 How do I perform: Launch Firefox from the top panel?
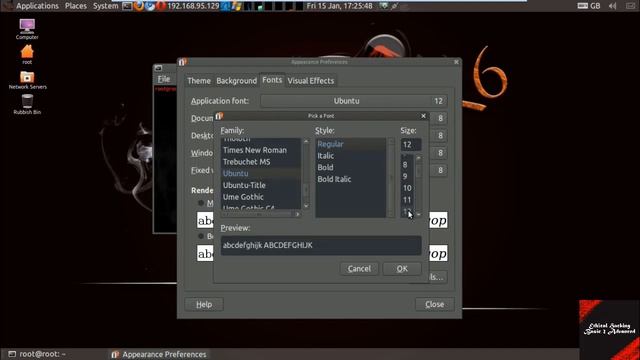[x=138, y=6]
